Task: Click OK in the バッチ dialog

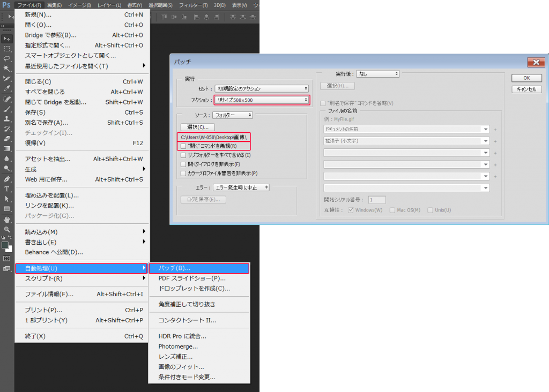Action: [x=526, y=78]
